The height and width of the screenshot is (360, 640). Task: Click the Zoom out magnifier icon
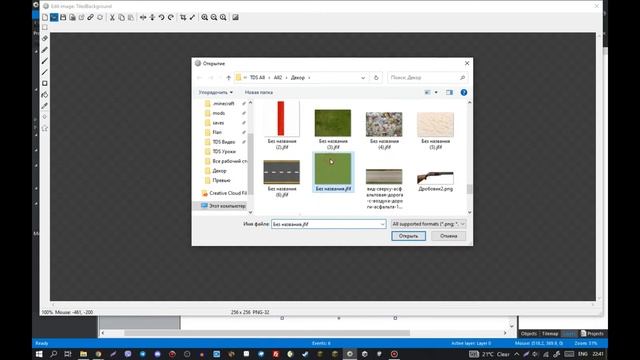(214, 18)
